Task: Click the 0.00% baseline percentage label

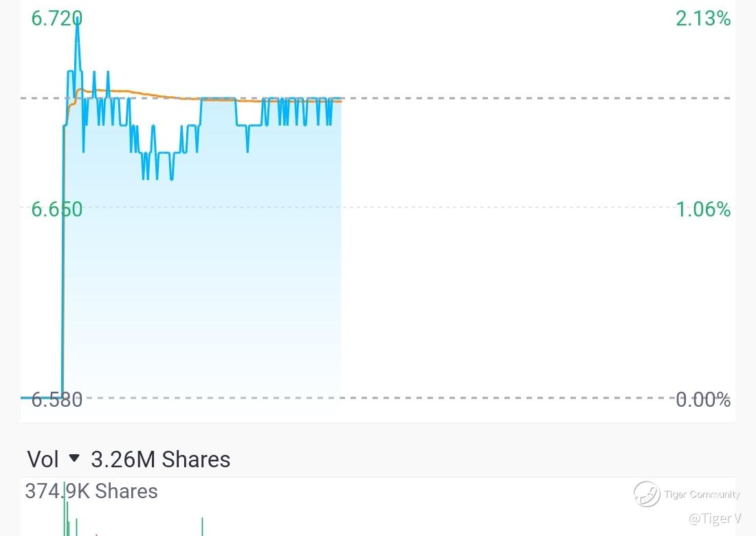Action: pos(703,399)
